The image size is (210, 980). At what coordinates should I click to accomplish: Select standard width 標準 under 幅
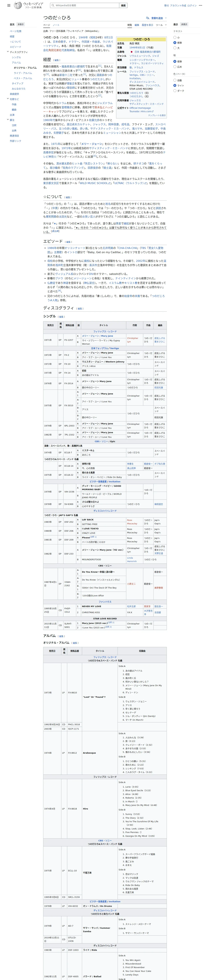(x=175, y=61)
